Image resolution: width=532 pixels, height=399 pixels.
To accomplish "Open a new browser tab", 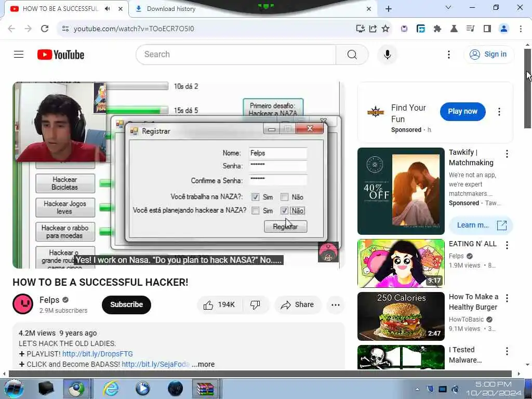I will click(389, 9).
